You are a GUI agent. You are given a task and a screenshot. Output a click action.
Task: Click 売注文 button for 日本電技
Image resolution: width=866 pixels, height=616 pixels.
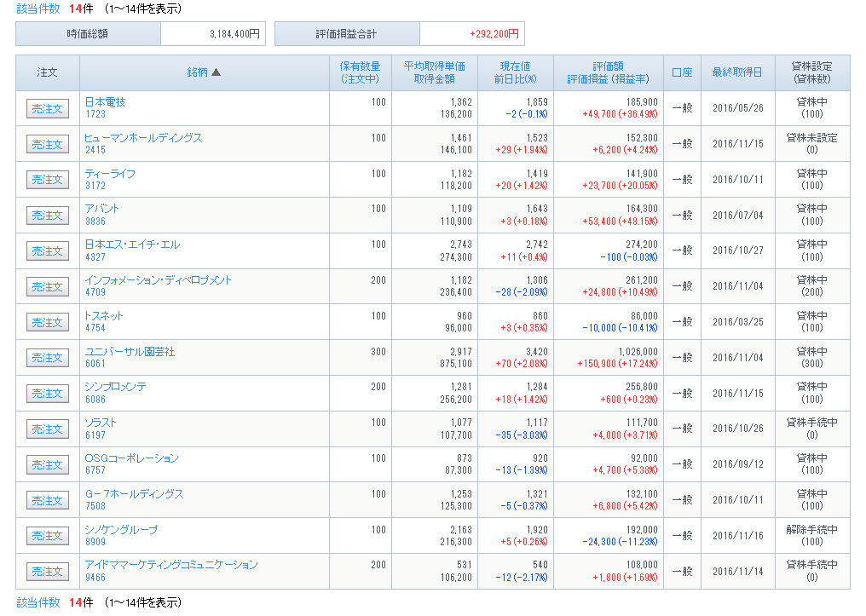[48, 109]
